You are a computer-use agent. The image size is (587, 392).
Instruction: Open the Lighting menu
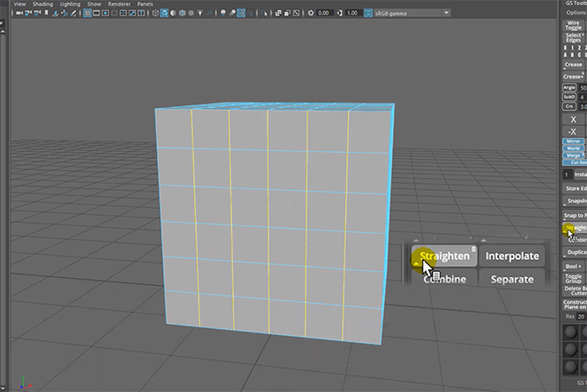click(70, 3)
